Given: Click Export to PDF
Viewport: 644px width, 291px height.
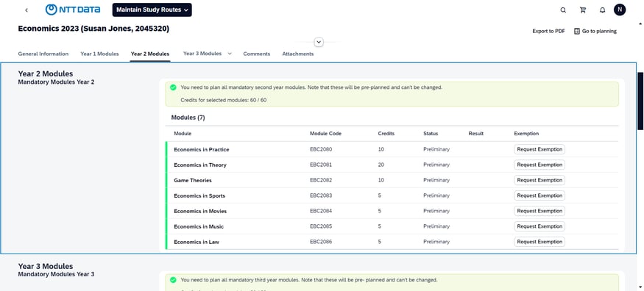Looking at the screenshot, I should pos(549,31).
